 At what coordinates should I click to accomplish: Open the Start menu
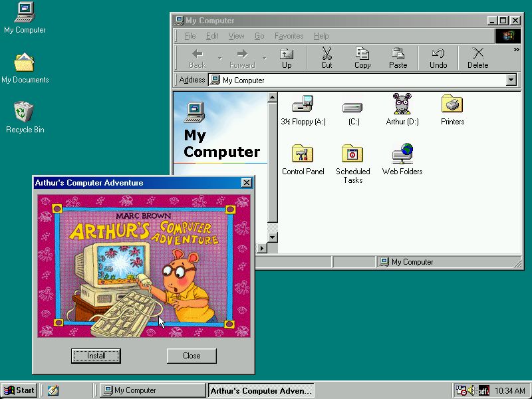coord(19,390)
